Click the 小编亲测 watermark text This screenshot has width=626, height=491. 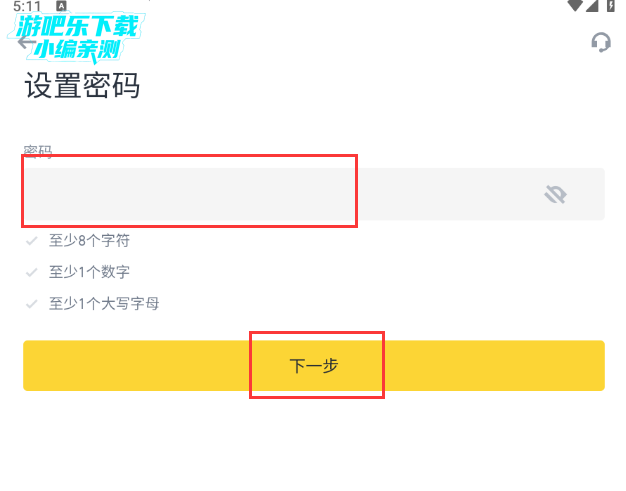77,49
